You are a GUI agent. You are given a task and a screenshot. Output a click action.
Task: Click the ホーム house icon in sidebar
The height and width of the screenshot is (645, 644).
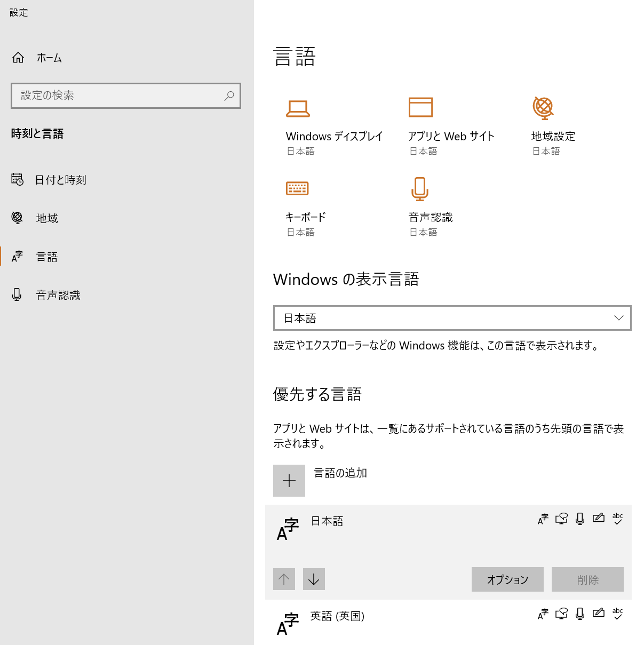coord(18,58)
